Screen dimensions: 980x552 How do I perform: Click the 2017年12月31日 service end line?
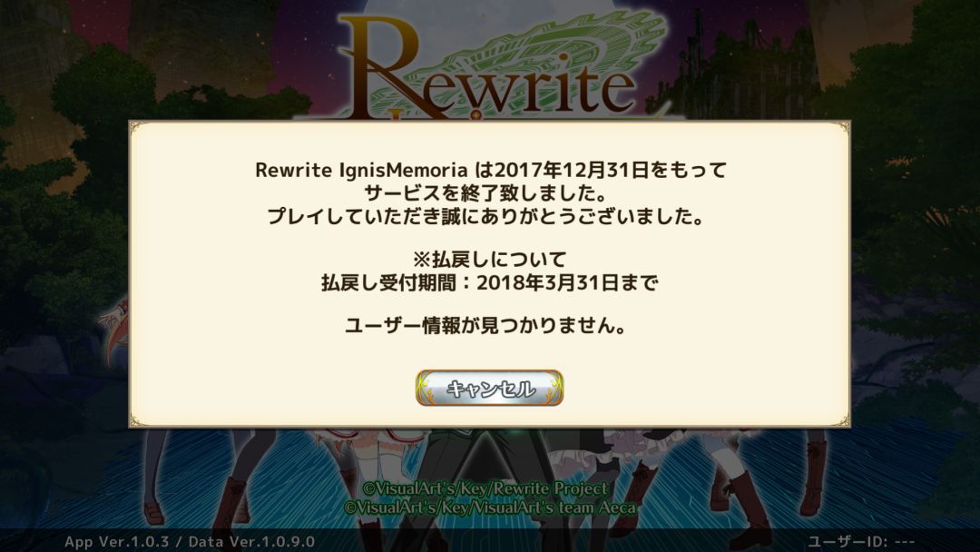(x=491, y=170)
